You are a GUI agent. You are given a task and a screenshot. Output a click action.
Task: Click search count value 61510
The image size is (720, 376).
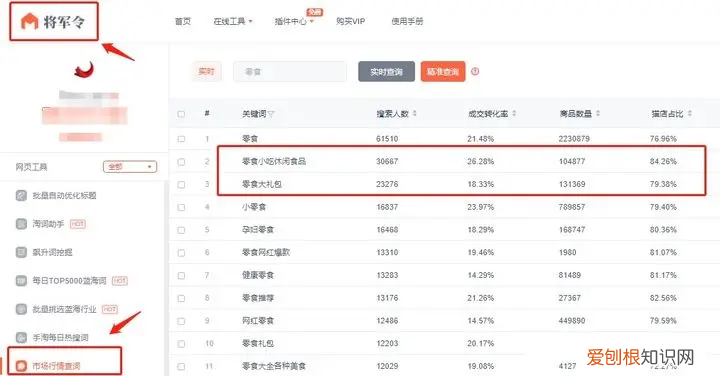[x=387, y=139]
